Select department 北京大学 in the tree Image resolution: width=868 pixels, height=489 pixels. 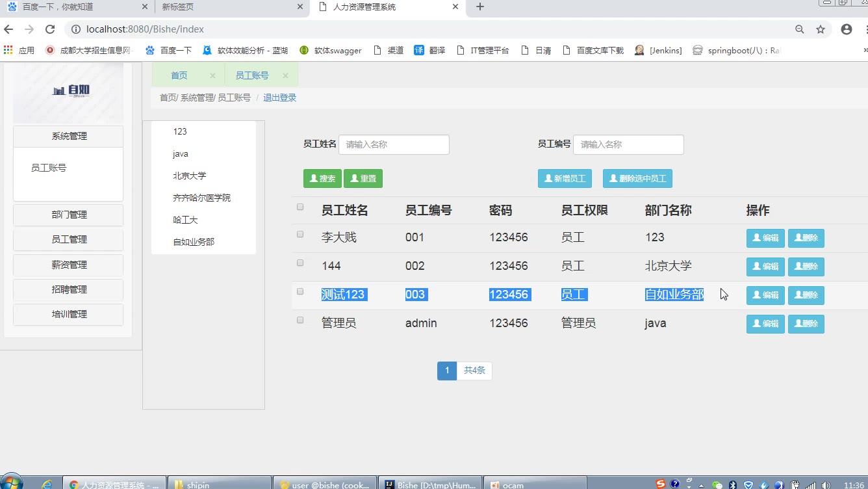[190, 176]
